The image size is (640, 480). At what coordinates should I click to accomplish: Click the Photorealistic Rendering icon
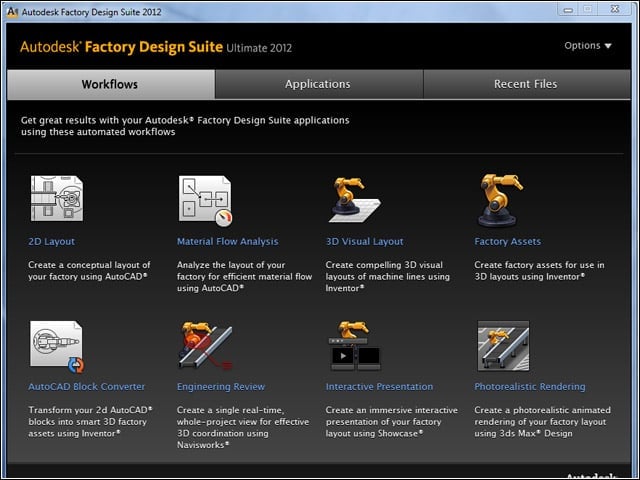[x=503, y=346]
